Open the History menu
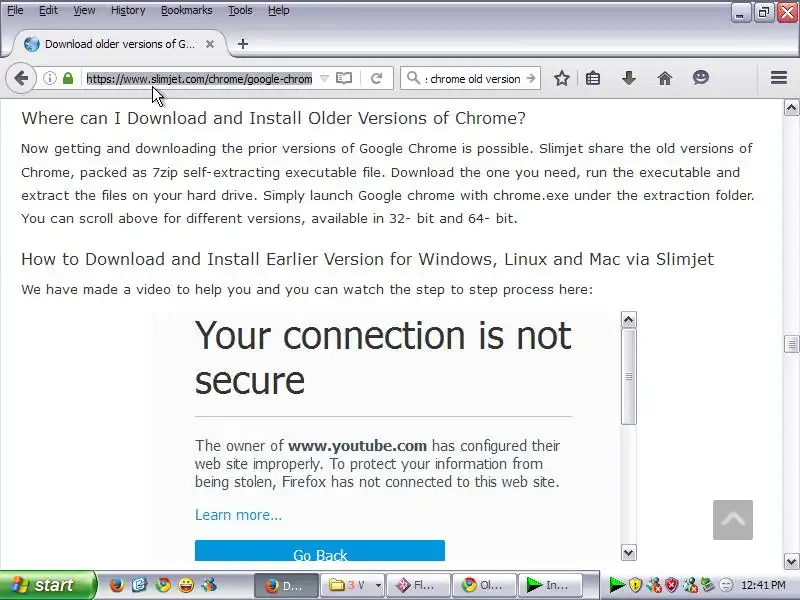800x600 pixels. pos(128,10)
